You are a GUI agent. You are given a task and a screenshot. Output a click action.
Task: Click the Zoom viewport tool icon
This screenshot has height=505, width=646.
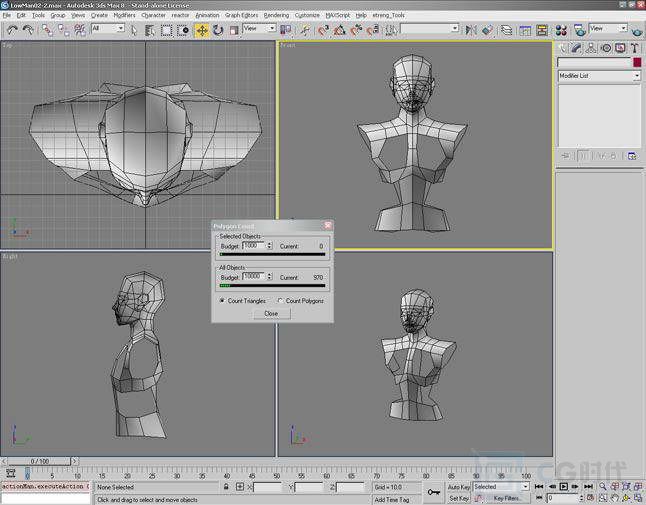(603, 486)
